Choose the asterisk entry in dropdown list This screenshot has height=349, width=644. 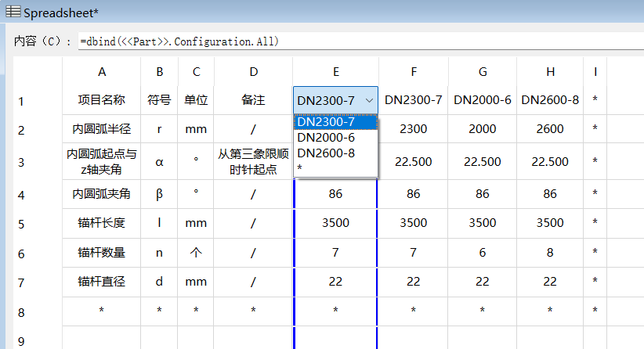pos(335,167)
